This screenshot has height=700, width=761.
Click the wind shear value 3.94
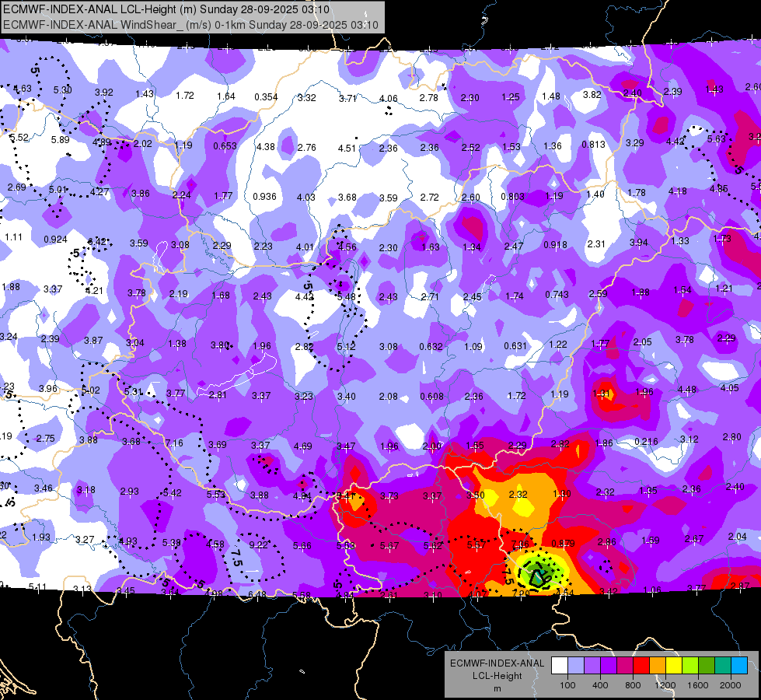[x=639, y=243]
